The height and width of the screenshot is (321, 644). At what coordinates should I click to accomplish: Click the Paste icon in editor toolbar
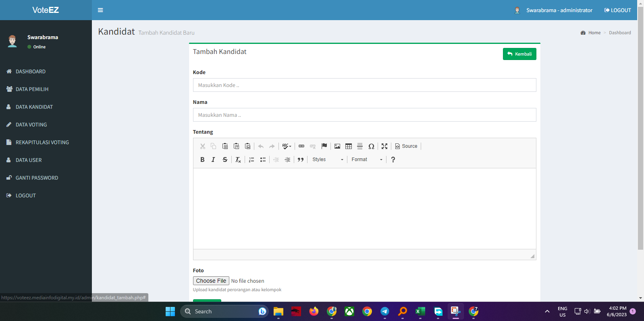pyautogui.click(x=225, y=146)
